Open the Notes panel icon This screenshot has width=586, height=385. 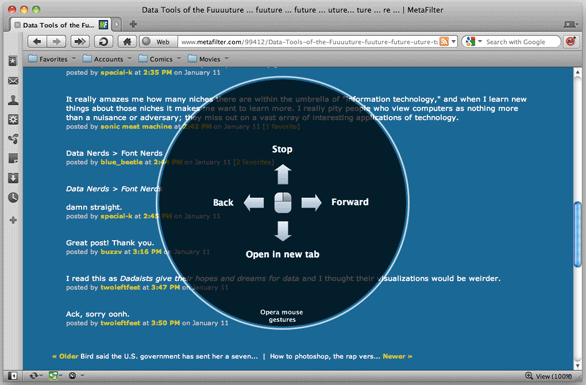(x=13, y=158)
